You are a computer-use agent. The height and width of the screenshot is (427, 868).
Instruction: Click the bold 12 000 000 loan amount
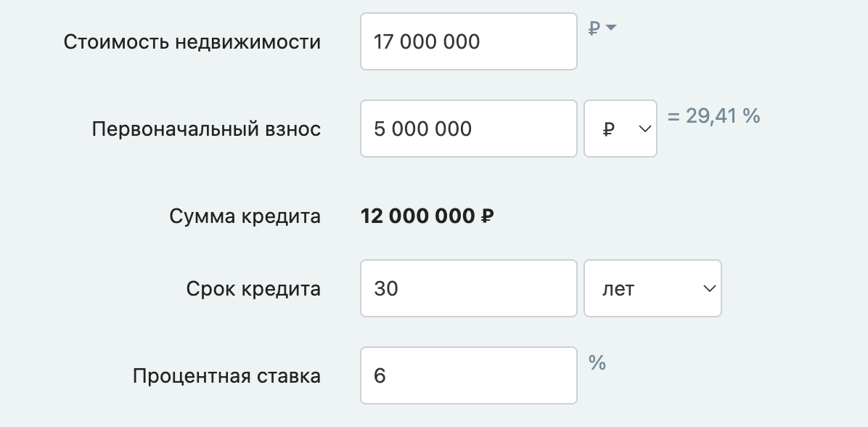click(x=418, y=216)
